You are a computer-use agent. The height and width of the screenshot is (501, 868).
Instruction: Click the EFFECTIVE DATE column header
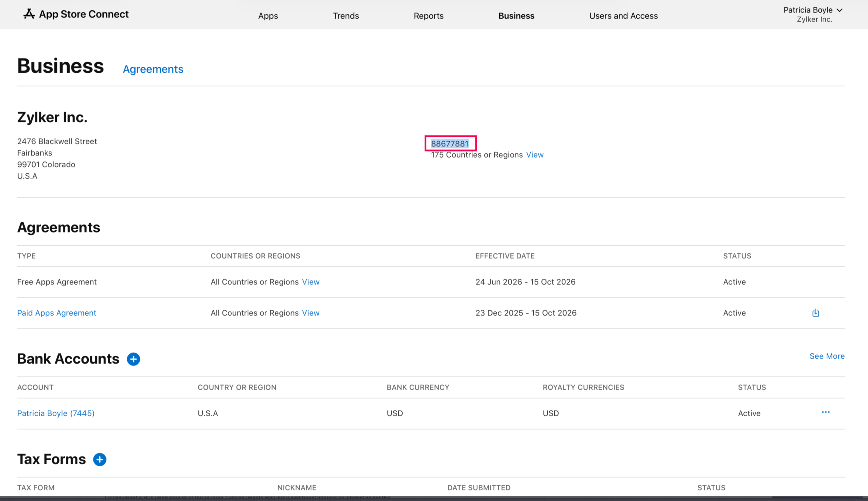point(505,256)
